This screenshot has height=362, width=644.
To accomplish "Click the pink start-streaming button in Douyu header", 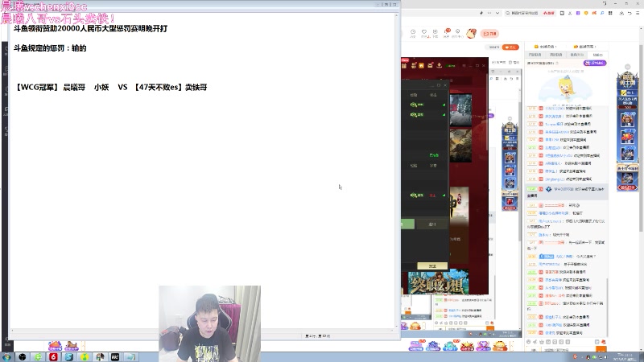I will [490, 34].
